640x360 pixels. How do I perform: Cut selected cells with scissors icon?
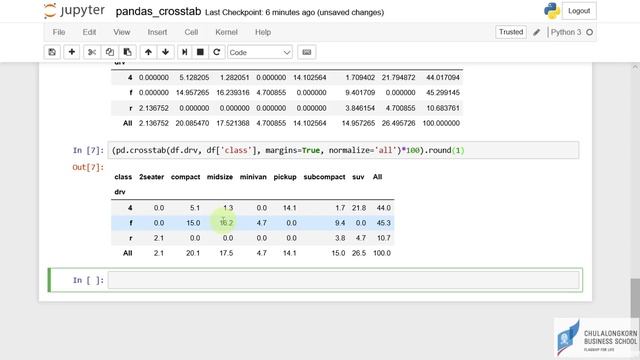tap(91, 52)
